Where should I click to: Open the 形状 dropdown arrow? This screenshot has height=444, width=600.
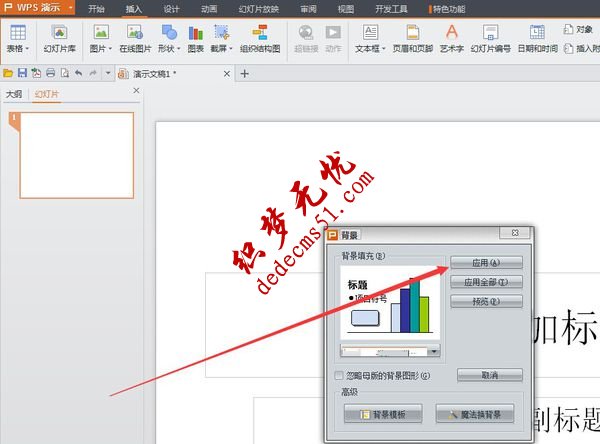[178, 49]
